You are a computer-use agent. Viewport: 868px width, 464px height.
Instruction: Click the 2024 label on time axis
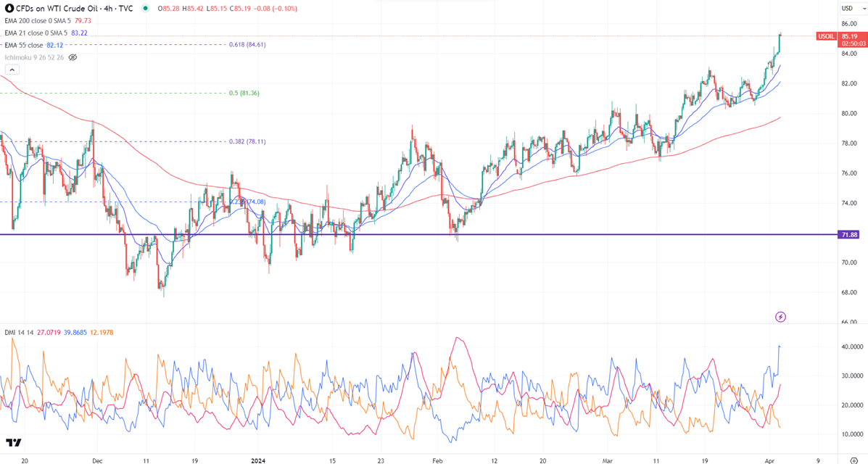coord(259,460)
